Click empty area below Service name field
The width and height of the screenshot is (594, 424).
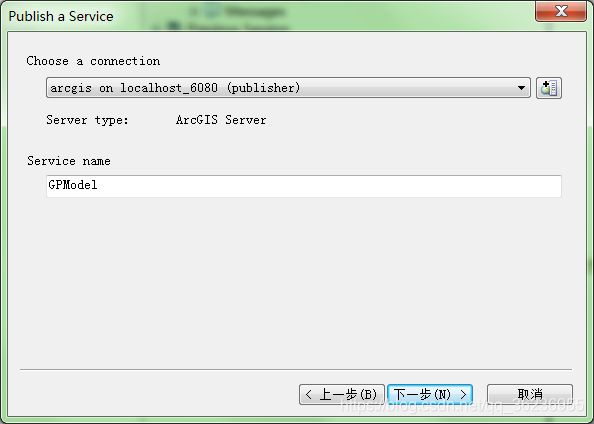point(295,280)
